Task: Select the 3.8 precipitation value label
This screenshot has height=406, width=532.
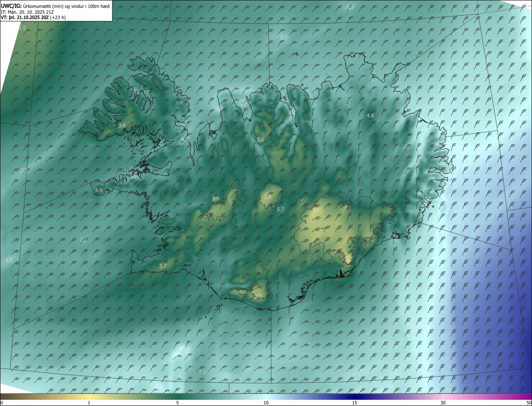Action: [122, 125]
